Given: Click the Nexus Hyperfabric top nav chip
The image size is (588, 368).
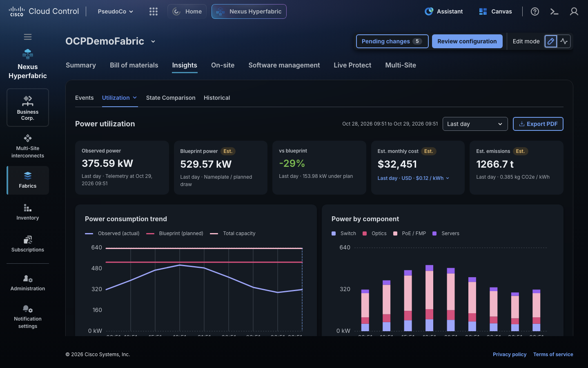Looking at the screenshot, I should tap(249, 11).
